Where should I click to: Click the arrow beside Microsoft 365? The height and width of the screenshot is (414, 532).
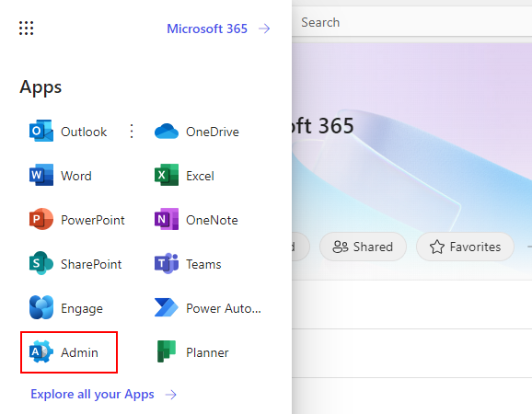tap(264, 29)
